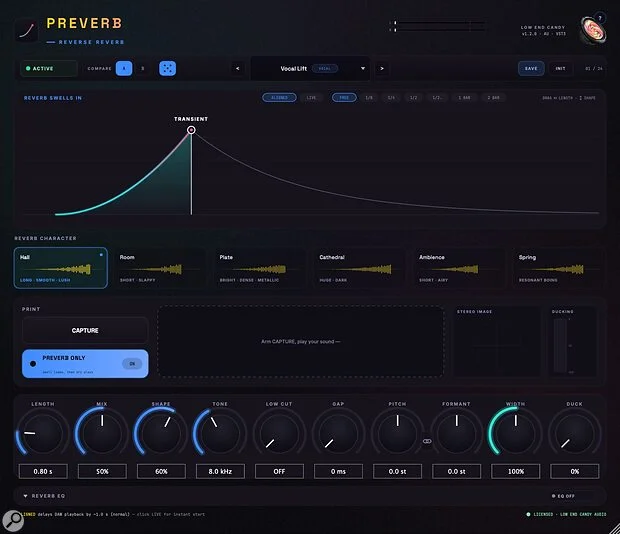This screenshot has width=620, height=534.
Task: Select 2 BAR sync length
Action: point(493,98)
